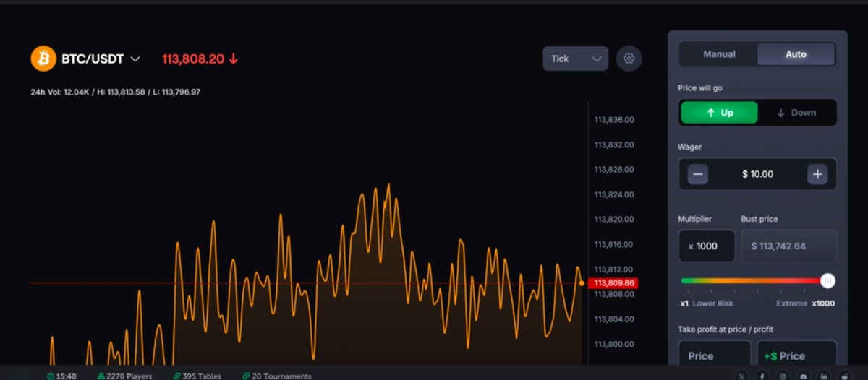Screen dimensions: 868x380
Task: Click the red 113,809.86 price tag
Action: click(613, 283)
